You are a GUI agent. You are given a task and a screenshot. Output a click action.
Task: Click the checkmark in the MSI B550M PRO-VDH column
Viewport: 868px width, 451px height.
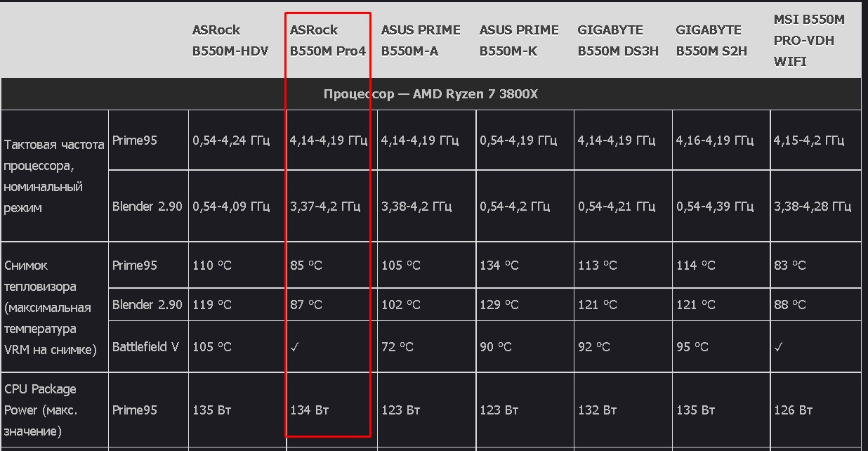pyautogui.click(x=778, y=347)
